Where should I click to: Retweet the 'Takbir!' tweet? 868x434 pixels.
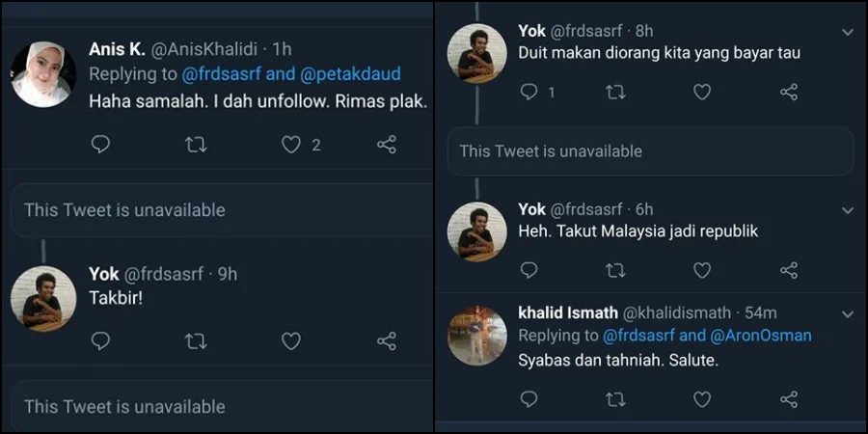195,341
